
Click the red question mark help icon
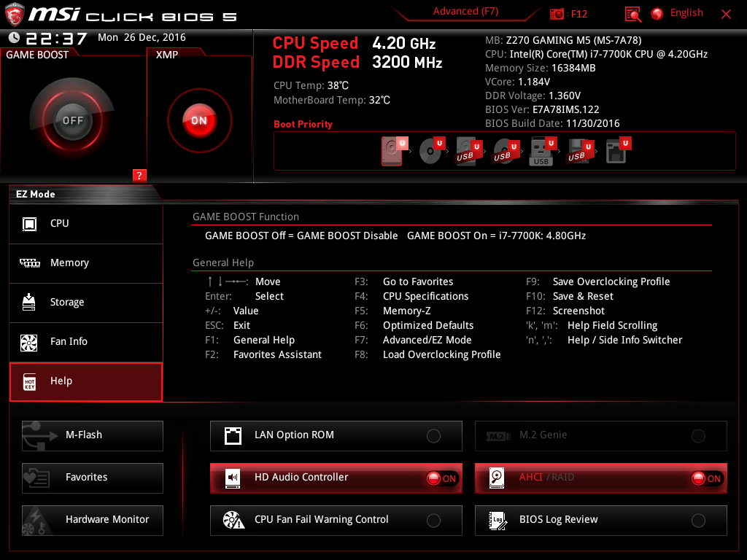(x=139, y=175)
